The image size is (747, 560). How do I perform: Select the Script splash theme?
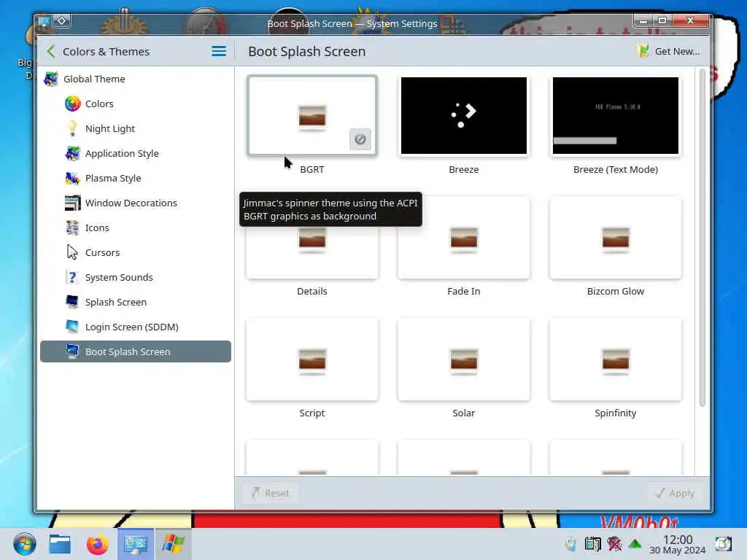312,360
